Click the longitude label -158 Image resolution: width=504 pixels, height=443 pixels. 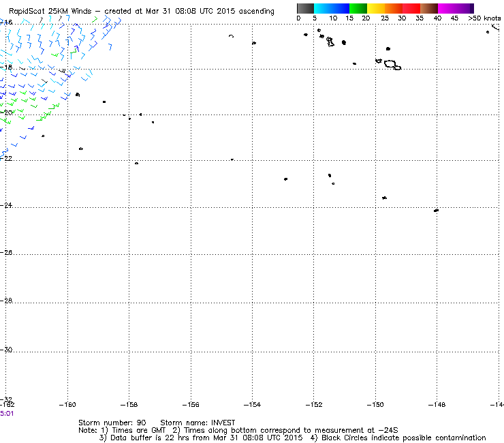[129, 405]
